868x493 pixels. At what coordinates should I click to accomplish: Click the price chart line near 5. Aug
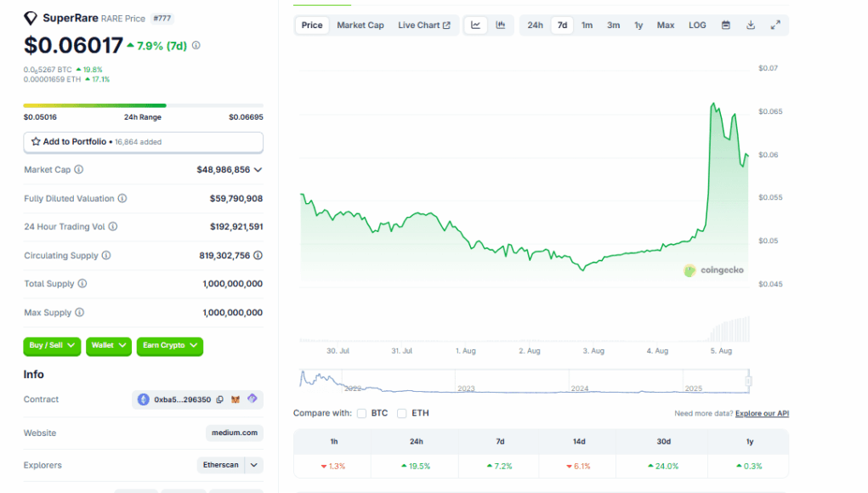tap(721, 119)
